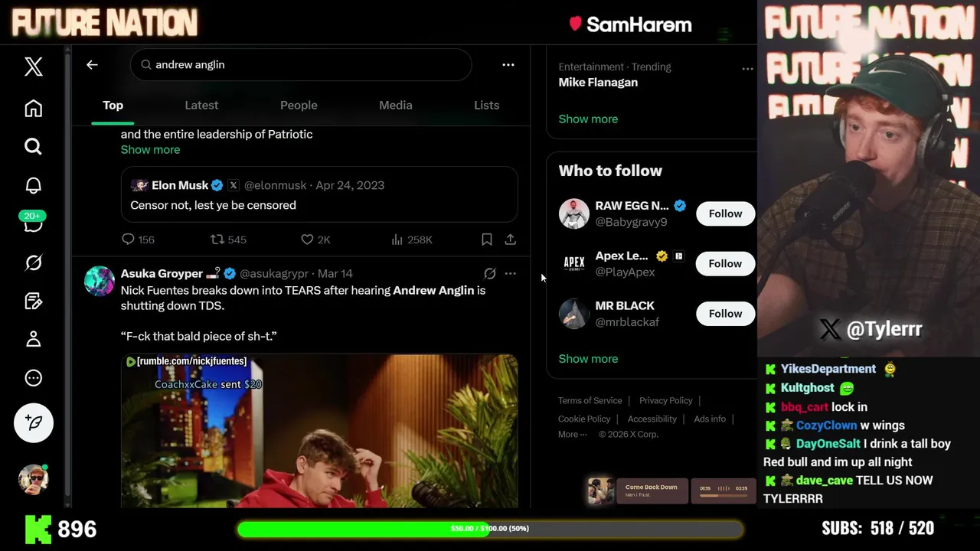
Task: Reply to the post with 156 replies
Action: [138, 240]
